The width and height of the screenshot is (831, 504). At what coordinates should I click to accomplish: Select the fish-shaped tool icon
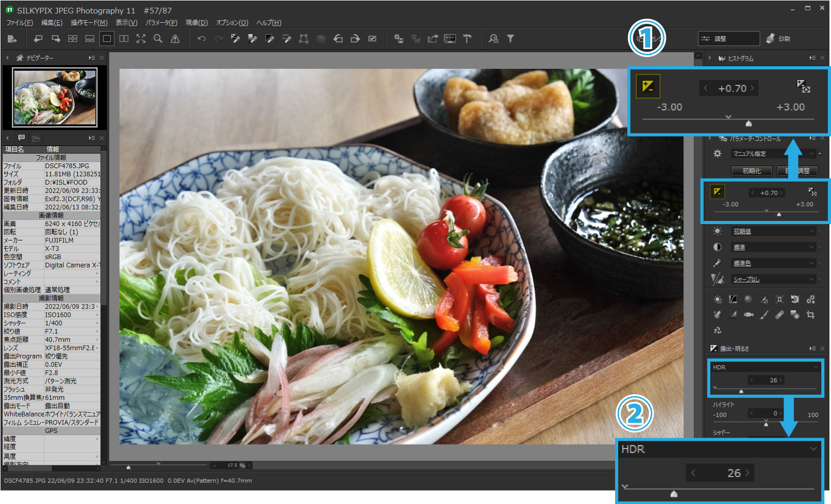click(x=748, y=315)
